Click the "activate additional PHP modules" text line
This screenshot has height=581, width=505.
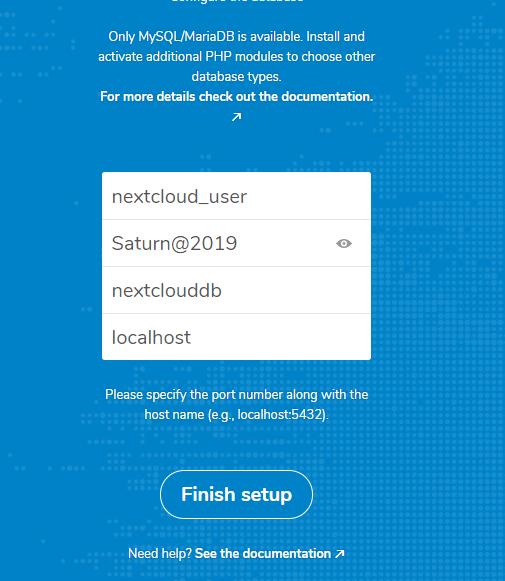pos(236,57)
